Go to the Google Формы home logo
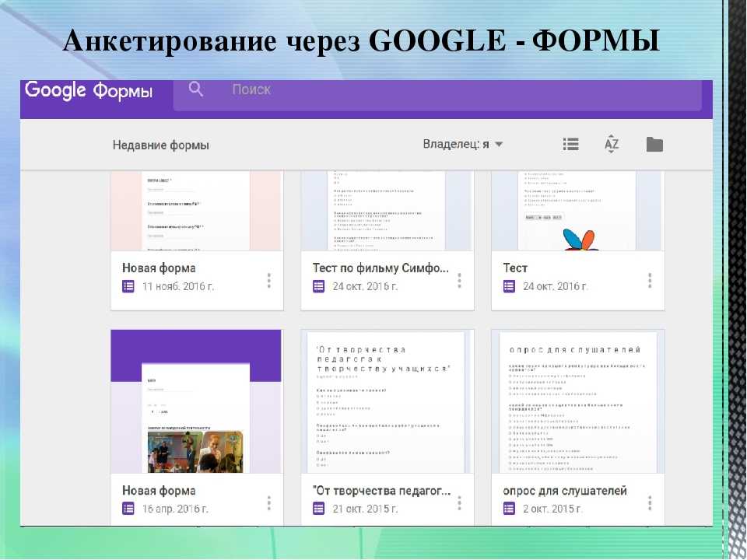The image size is (747, 560). pyautogui.click(x=89, y=90)
